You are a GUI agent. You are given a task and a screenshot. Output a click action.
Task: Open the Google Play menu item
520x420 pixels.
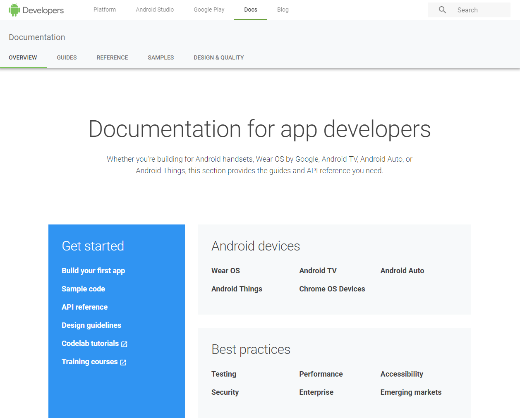(x=209, y=10)
